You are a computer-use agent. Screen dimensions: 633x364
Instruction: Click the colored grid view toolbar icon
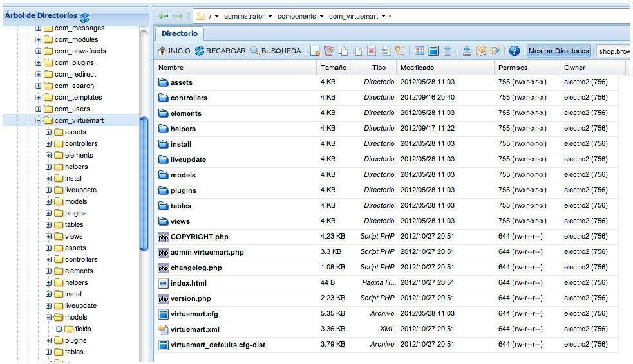[419, 51]
